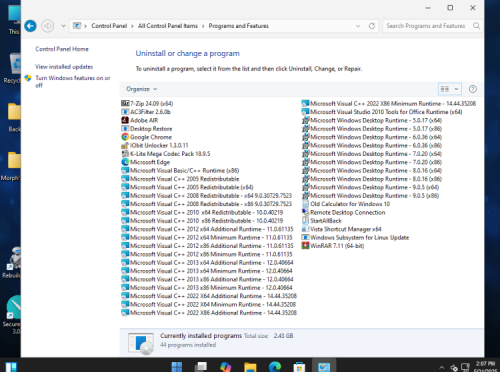Screen dimensions: 500x372
Task: Select Windows Desktop Runtime 6.0.36 (x86)
Action: (x=372, y=145)
